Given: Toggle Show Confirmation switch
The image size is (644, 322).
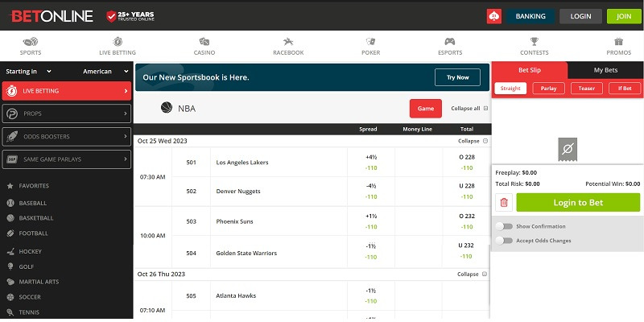Looking at the screenshot, I should click(x=505, y=226).
